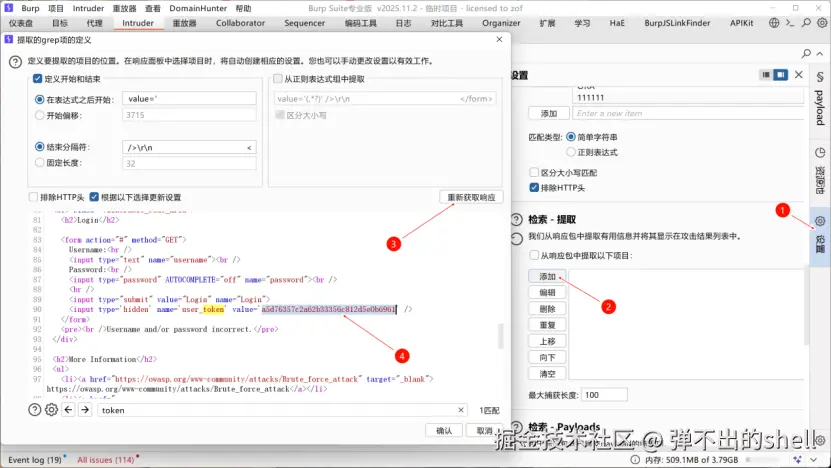Go to the previous search match with the left arrow
The image size is (831, 468).
pos(68,410)
